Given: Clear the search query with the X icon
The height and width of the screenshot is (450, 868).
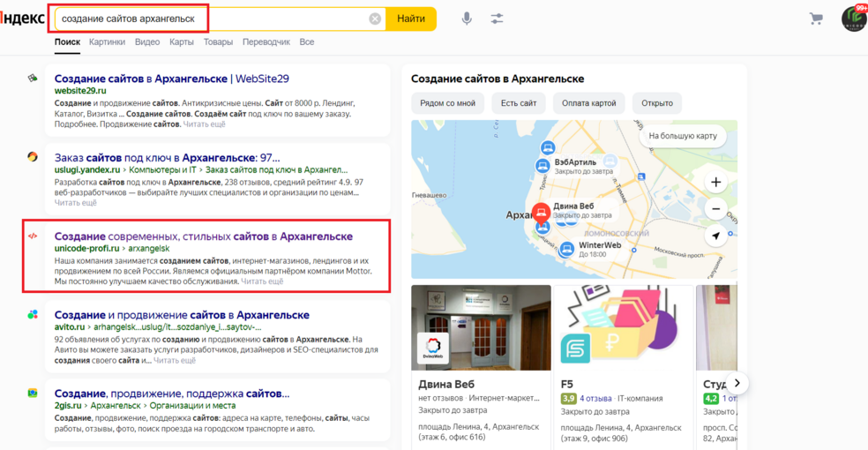Looking at the screenshot, I should pos(375,19).
